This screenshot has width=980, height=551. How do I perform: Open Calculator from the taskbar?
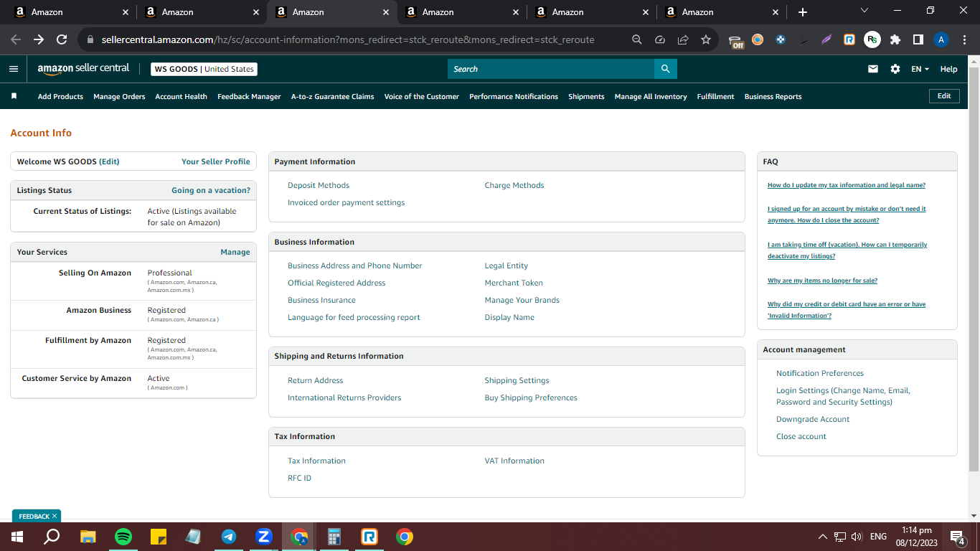334,537
